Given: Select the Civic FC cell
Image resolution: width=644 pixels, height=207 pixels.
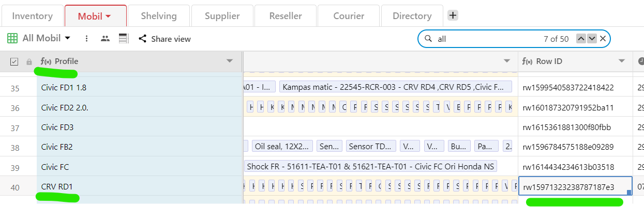Looking at the screenshot, I should tap(139, 167).
